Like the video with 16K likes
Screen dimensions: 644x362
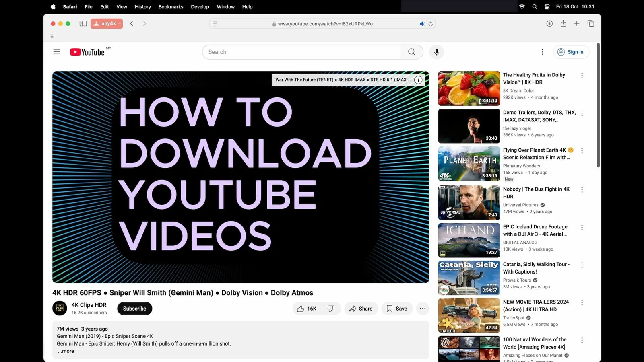[x=307, y=309]
